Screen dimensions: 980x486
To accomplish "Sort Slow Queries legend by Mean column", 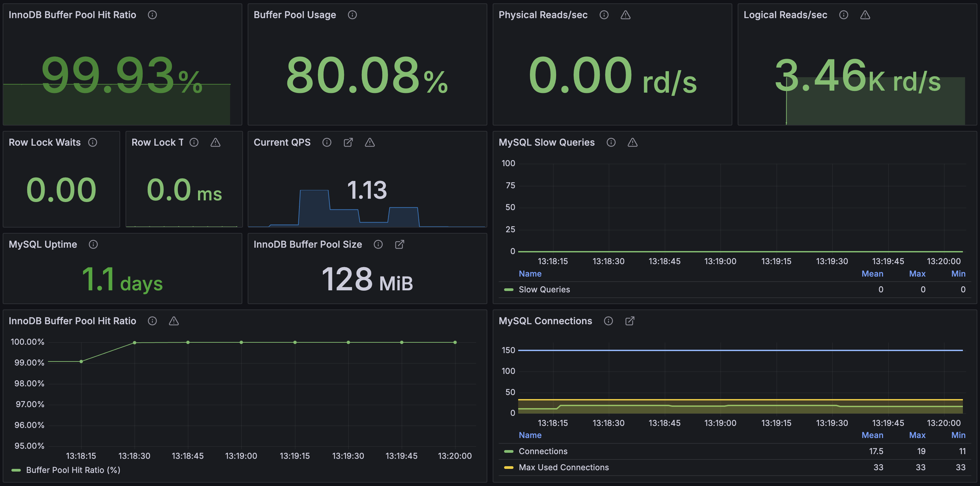I will click(872, 274).
